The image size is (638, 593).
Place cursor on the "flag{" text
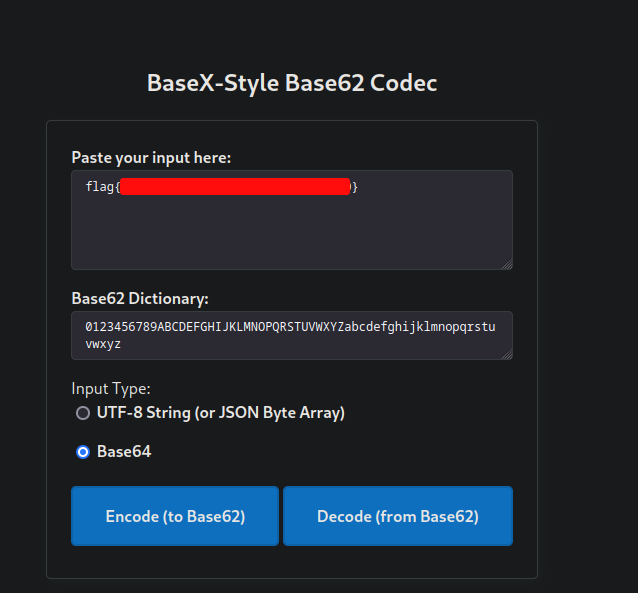coord(100,187)
